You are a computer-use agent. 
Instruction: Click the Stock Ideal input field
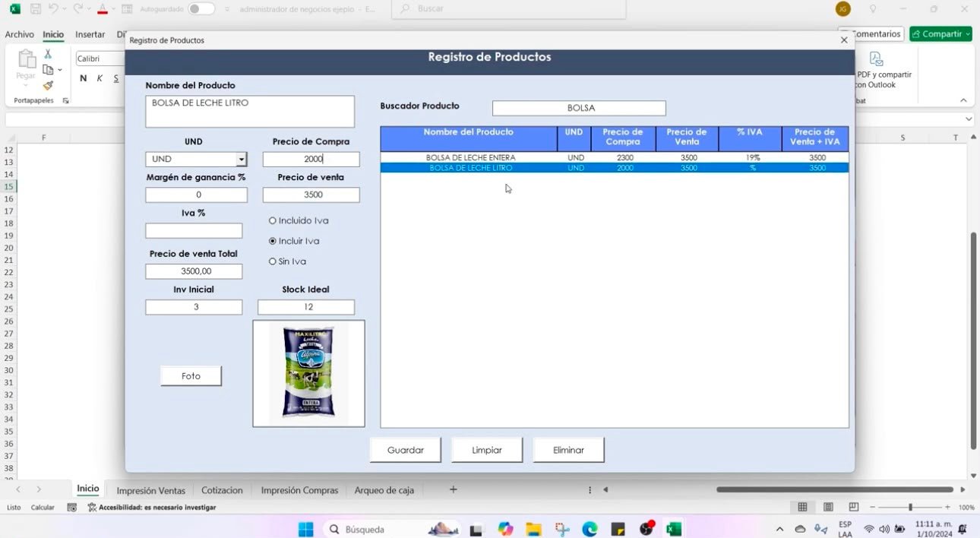tap(306, 307)
